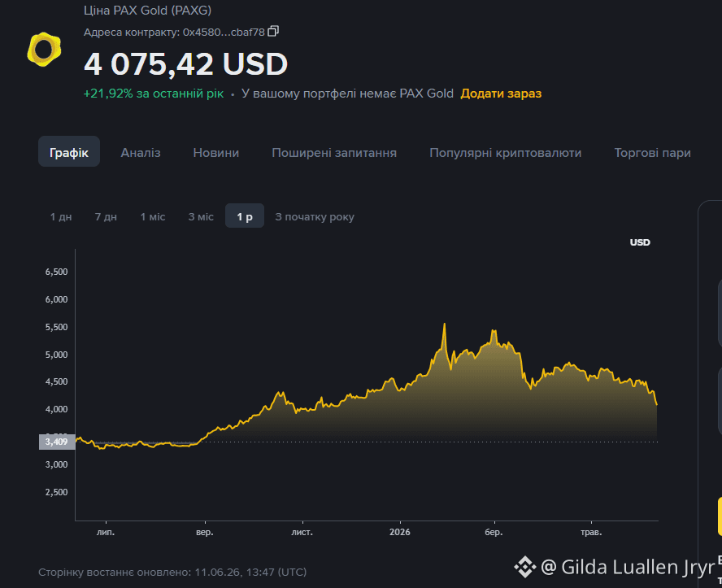Click the вер. month axis label
The height and width of the screenshot is (588, 722).
tap(204, 532)
